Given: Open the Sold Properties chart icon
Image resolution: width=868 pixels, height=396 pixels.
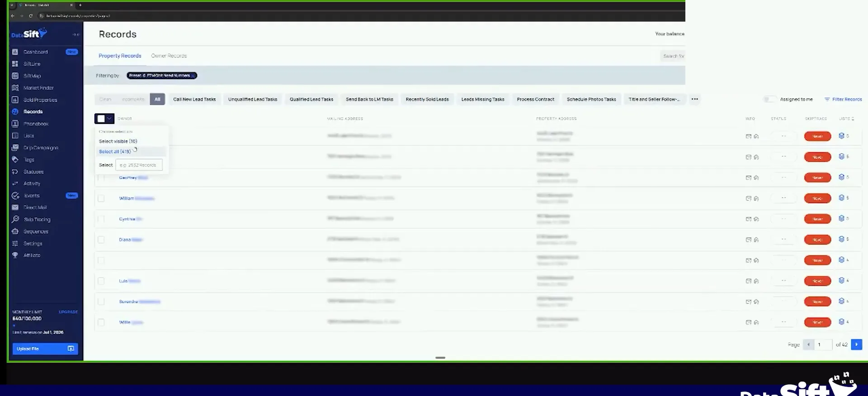Looking at the screenshot, I should coord(15,100).
